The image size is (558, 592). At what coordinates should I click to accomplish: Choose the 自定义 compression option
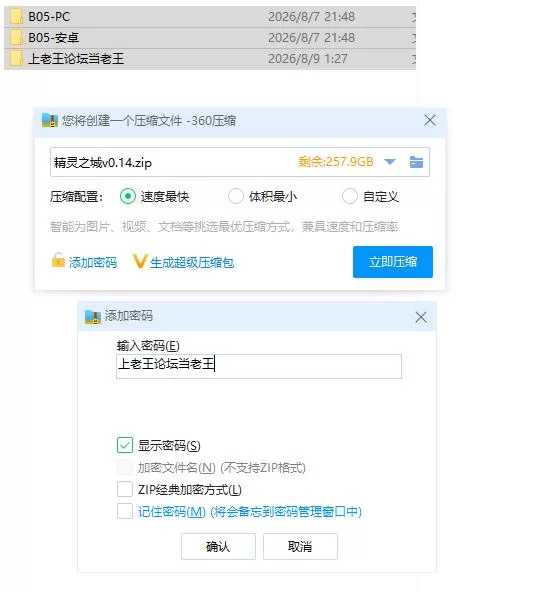point(350,196)
